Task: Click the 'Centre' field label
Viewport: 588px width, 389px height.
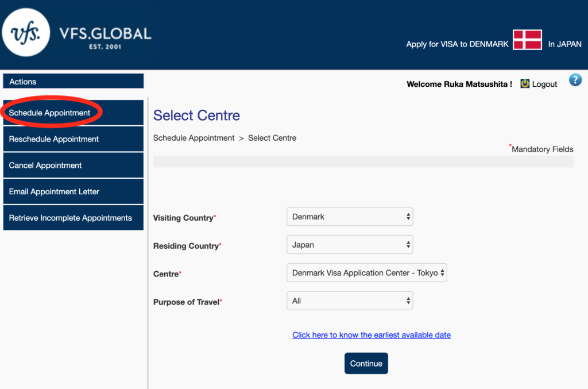Action: [167, 274]
